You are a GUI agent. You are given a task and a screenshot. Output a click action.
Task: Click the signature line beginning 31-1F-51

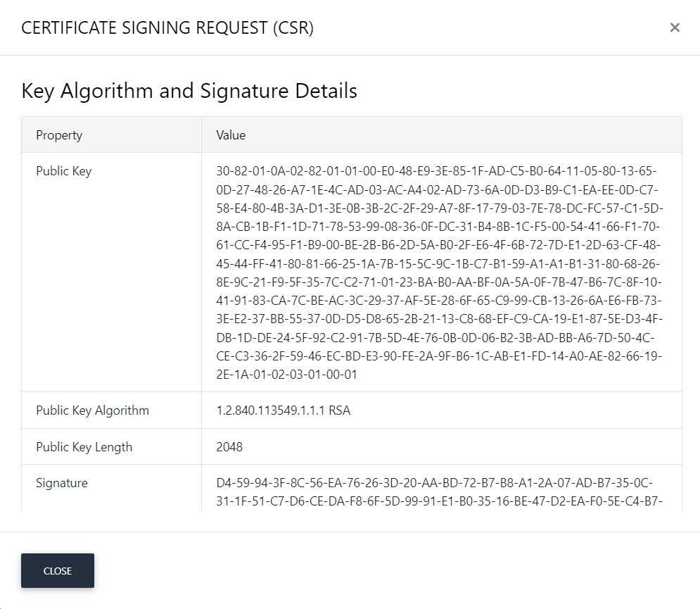439,501
